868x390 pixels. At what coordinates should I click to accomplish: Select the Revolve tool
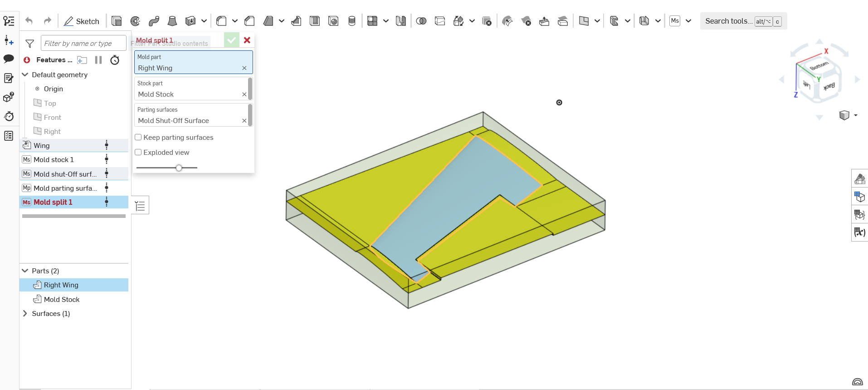pyautogui.click(x=135, y=21)
